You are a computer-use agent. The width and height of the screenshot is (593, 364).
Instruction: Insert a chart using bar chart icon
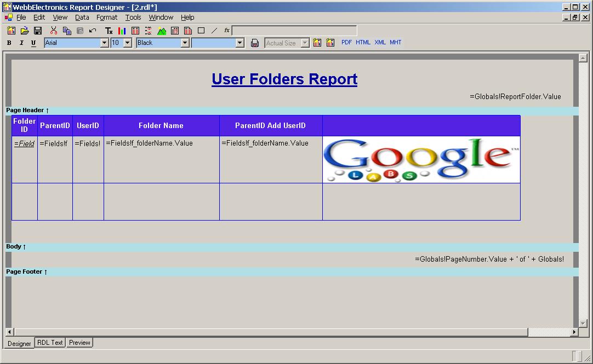point(122,31)
